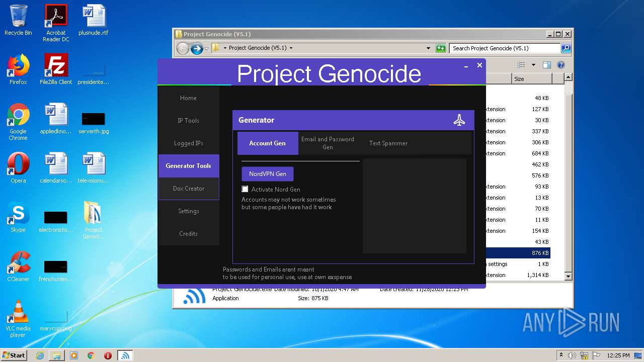644x362 pixels.
Task: Open Dox Creator sidebar section
Action: pyautogui.click(x=189, y=189)
